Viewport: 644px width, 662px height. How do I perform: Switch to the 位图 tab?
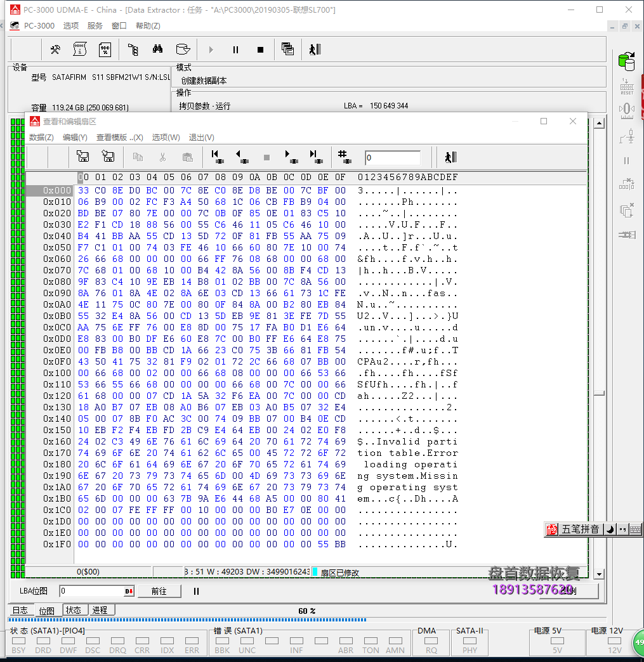pos(47,611)
